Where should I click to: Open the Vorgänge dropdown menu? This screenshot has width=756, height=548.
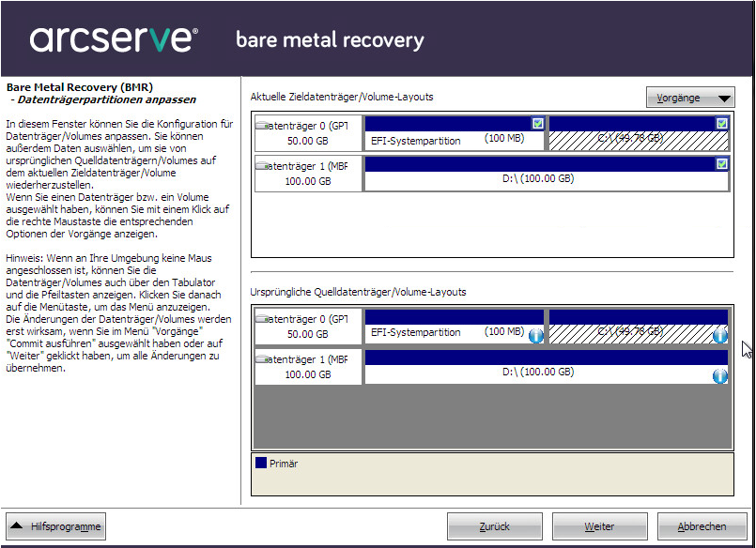tap(690, 98)
